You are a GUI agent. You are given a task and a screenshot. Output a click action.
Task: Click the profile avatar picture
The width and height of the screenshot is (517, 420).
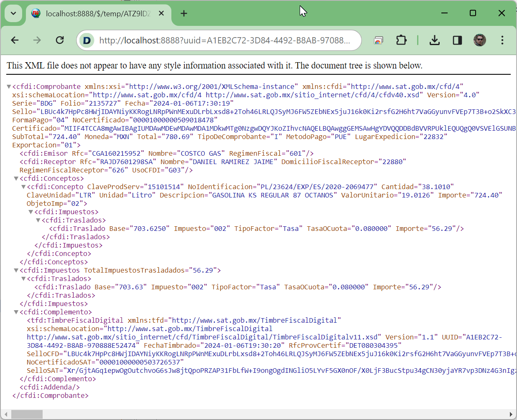pos(479,40)
